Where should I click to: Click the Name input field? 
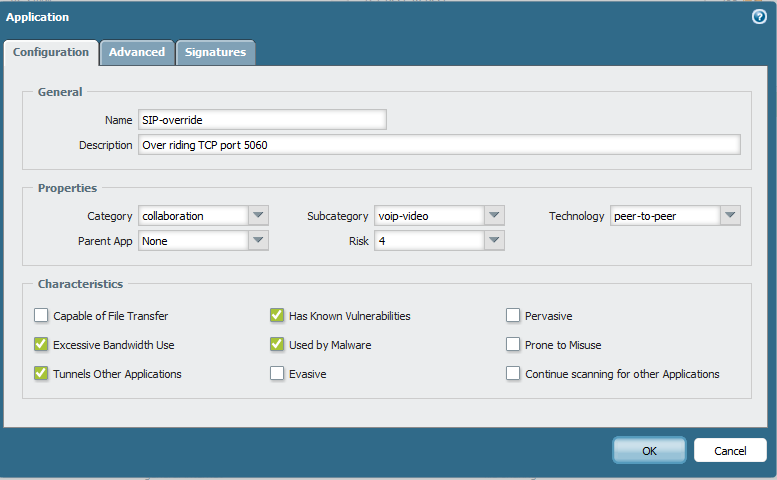pyautogui.click(x=262, y=120)
